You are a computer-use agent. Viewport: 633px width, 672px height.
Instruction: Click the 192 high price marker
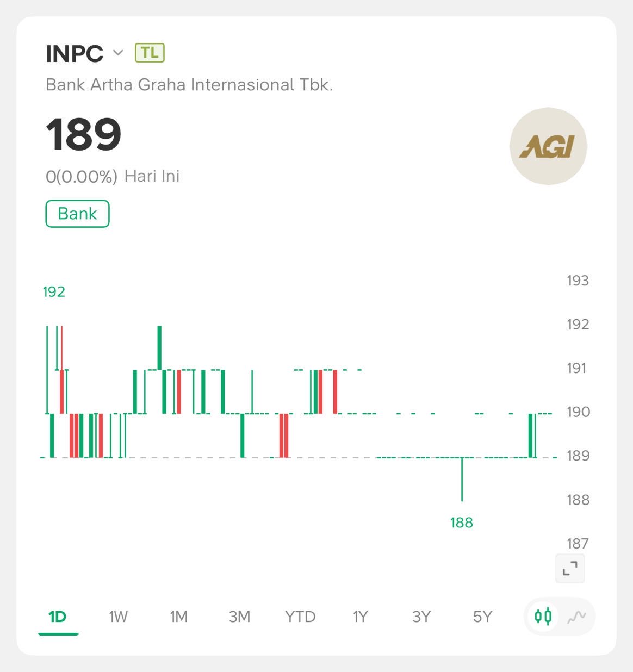pos(54,292)
